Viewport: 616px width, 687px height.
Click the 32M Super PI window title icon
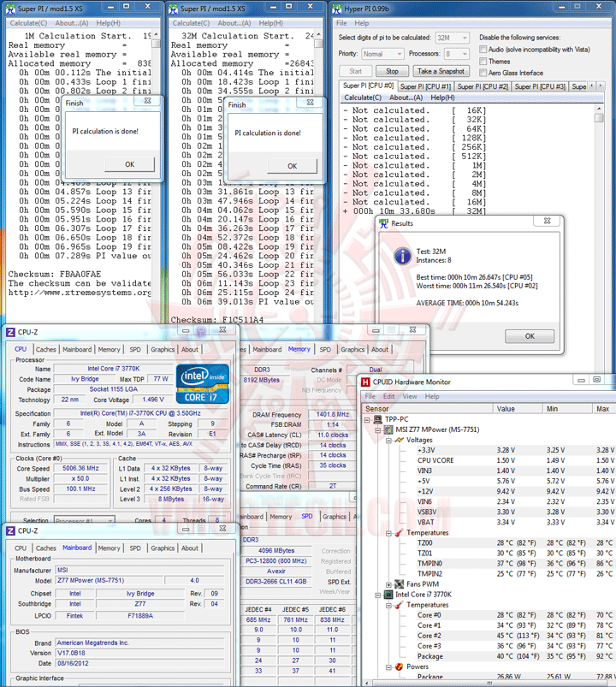tap(173, 9)
